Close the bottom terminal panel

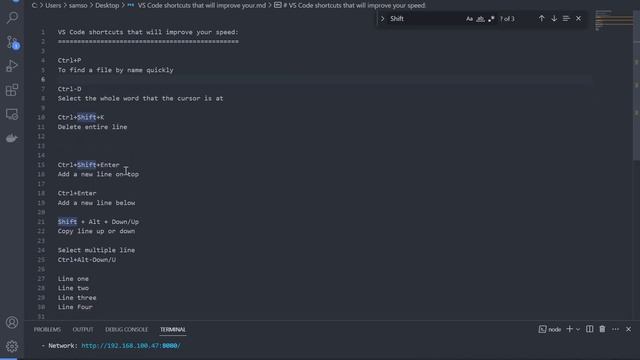(x=629, y=329)
